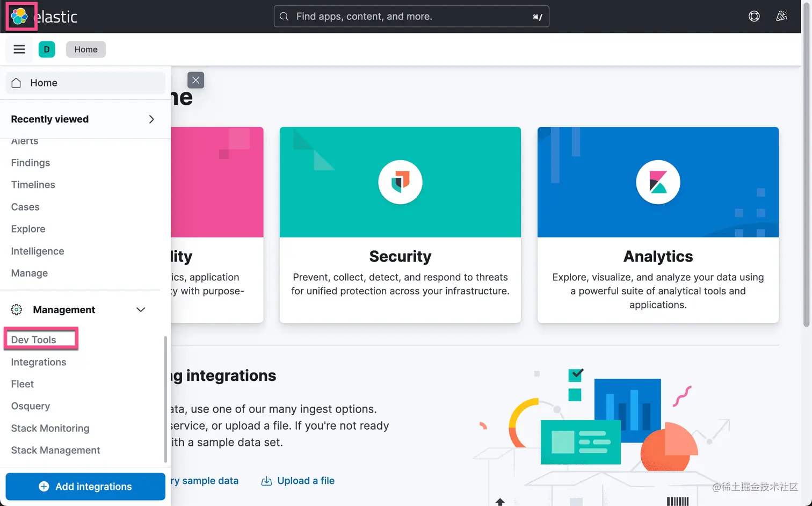Click the What's New party popper icon
The width and height of the screenshot is (812, 506).
[782, 16]
